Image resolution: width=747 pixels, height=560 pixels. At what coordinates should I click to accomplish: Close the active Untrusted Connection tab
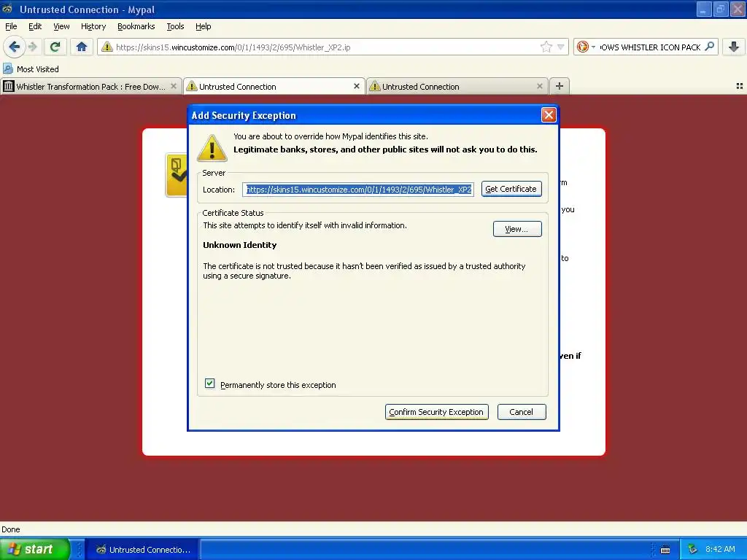pos(356,86)
